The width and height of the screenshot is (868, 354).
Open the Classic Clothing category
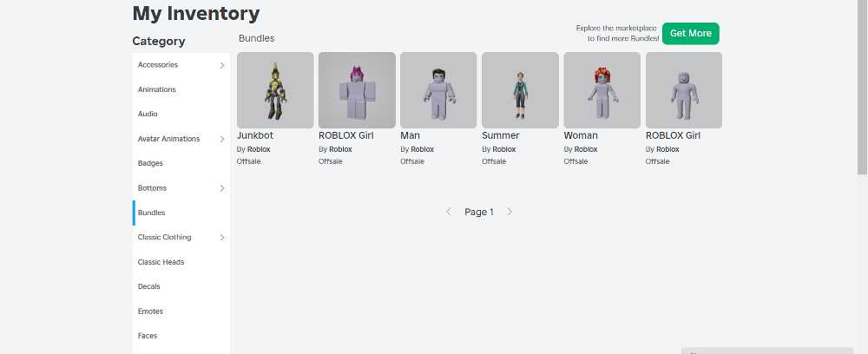[181, 237]
